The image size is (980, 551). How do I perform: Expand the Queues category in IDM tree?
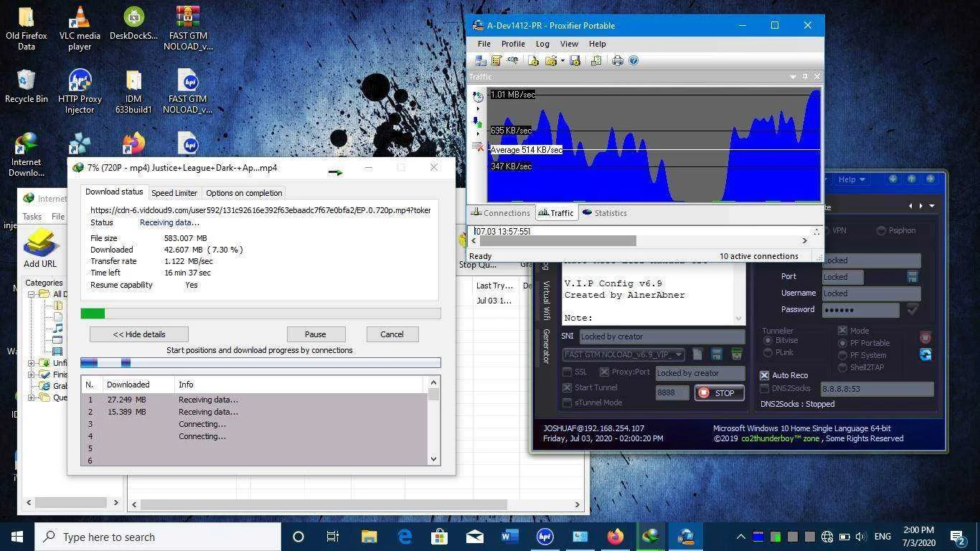[31, 397]
